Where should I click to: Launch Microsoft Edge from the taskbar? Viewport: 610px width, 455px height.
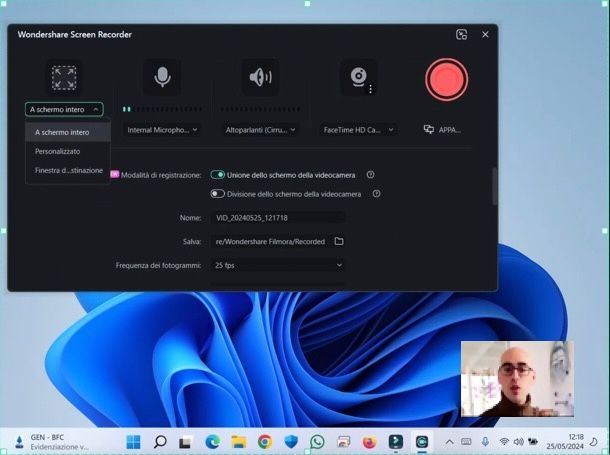[x=212, y=442]
